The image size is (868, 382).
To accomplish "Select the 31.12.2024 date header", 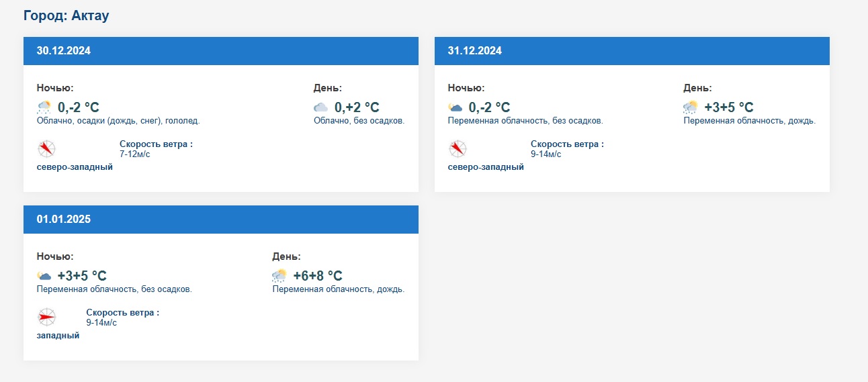I will tap(475, 51).
